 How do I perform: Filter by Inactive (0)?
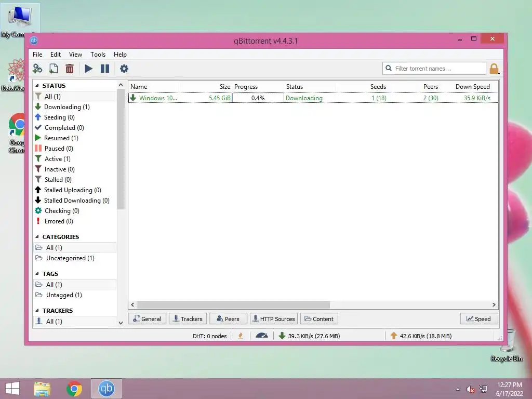(75, 169)
